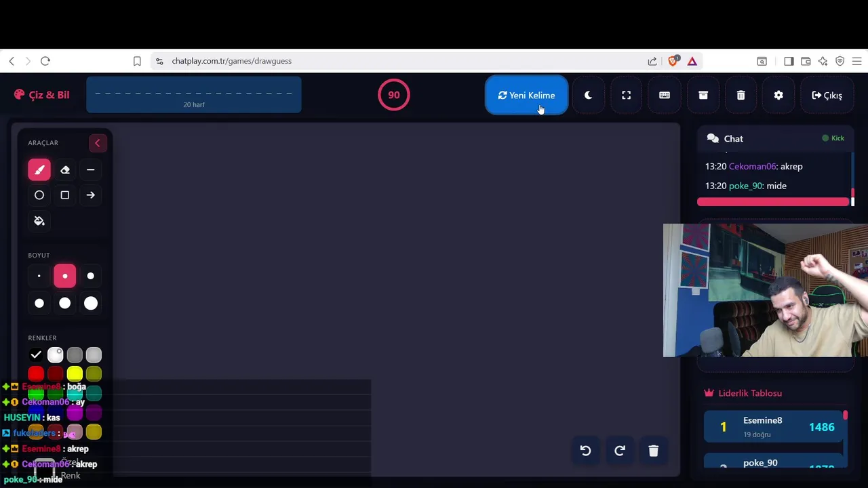Click the Çiz & Bil logo
Viewport: 868px width, 488px height.
[x=41, y=95]
